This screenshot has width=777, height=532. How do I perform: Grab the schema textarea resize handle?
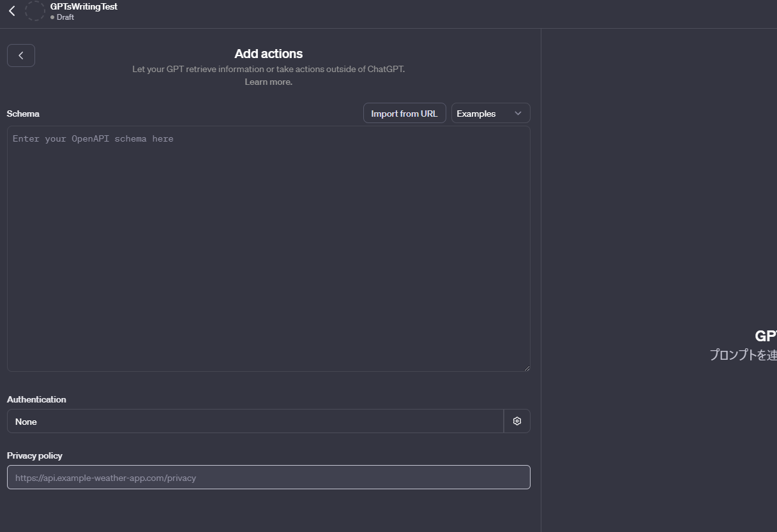click(527, 368)
